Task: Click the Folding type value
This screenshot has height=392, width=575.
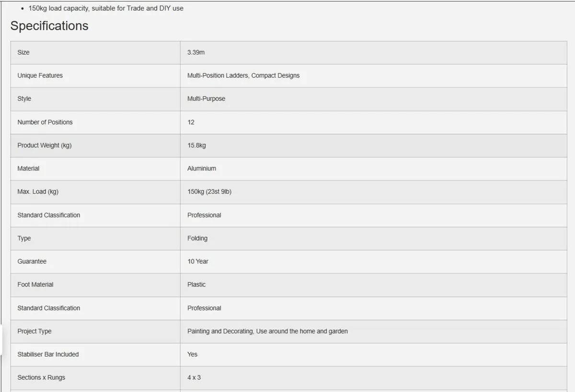Action: pyautogui.click(x=197, y=238)
